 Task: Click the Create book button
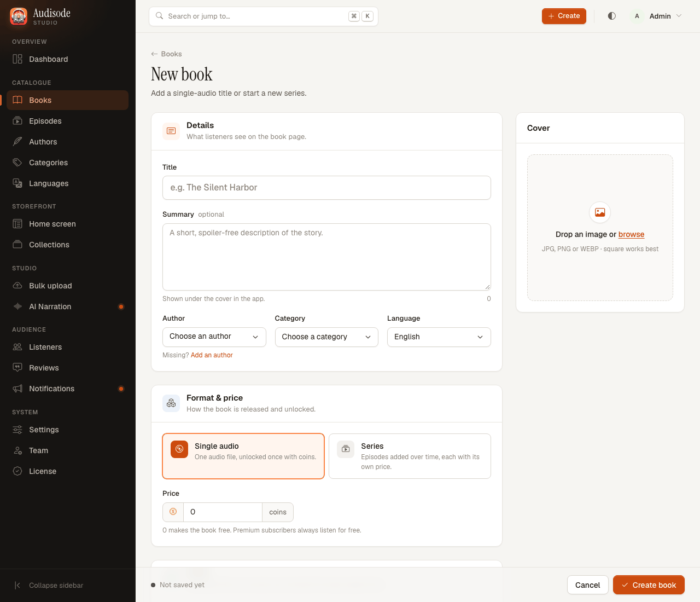pyautogui.click(x=649, y=585)
